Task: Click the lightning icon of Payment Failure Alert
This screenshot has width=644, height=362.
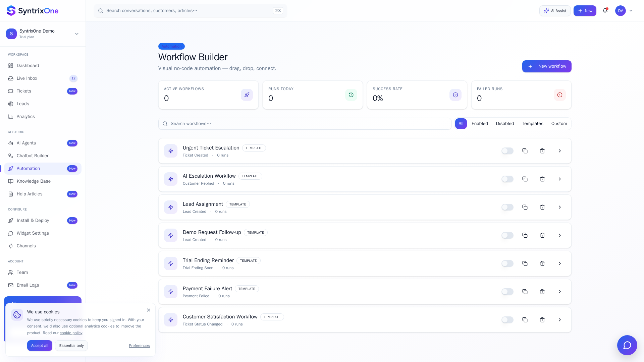Action: coord(171,292)
